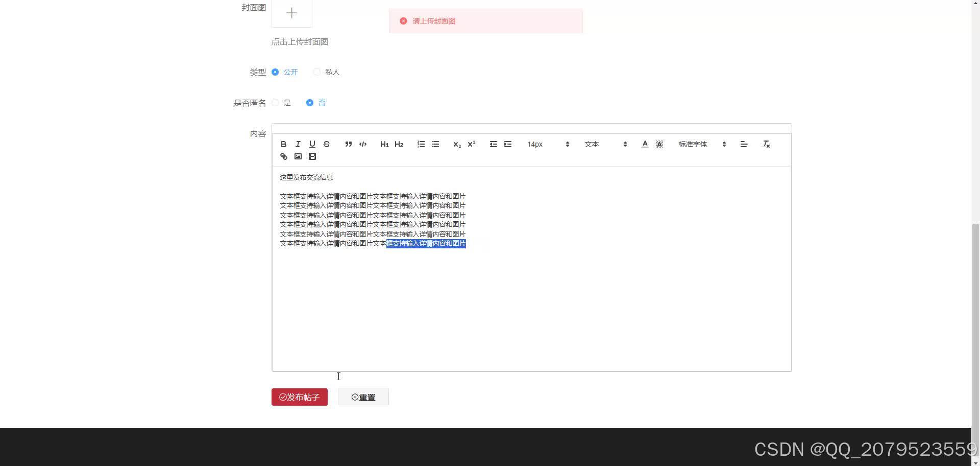Screen dimensions: 980x466
Task: Choose 私人 for the post type
Action: coord(316,72)
